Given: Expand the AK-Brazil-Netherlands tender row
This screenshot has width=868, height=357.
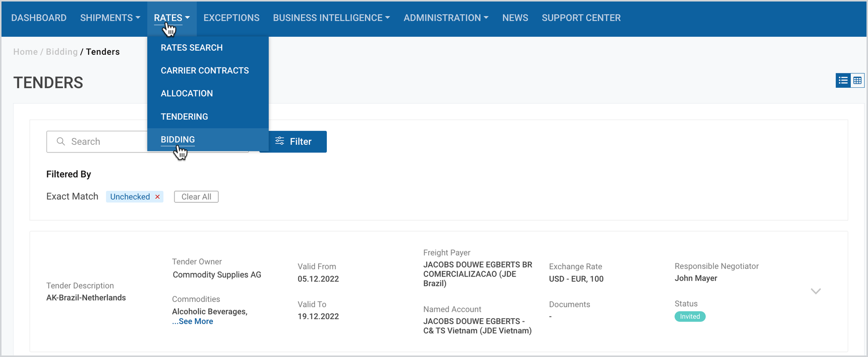Looking at the screenshot, I should (816, 291).
